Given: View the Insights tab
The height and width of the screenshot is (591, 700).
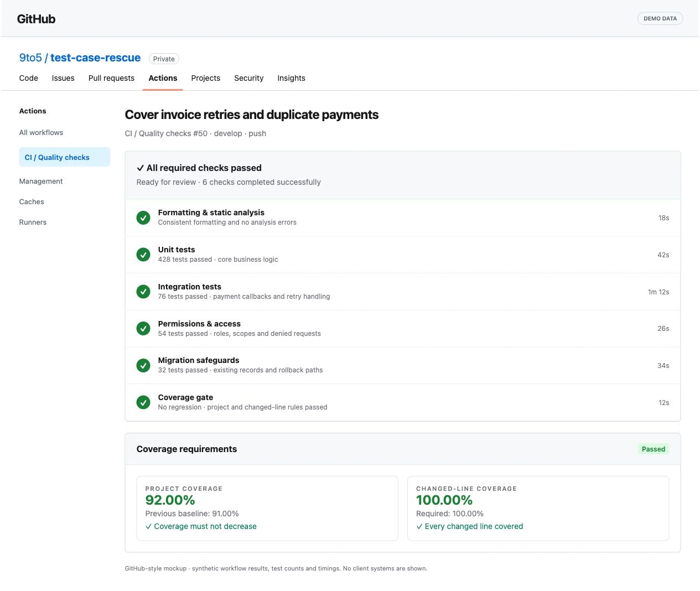Looking at the screenshot, I should [292, 78].
